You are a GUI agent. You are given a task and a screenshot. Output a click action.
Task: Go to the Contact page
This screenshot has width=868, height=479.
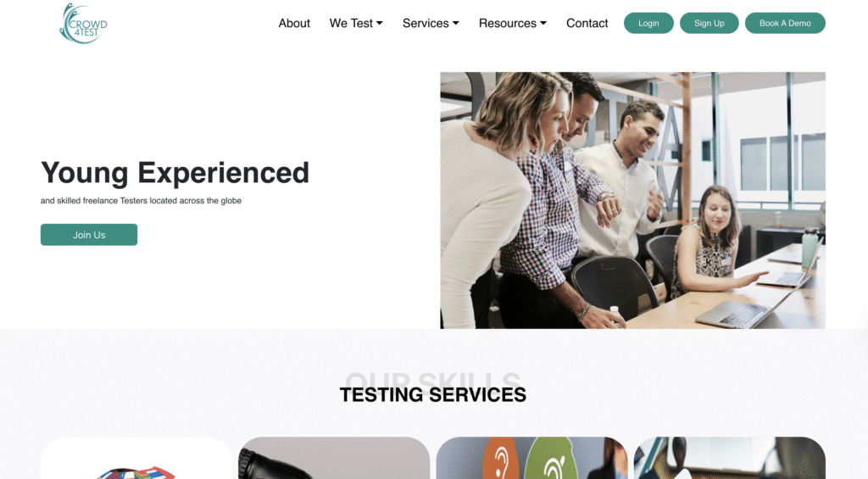point(587,23)
